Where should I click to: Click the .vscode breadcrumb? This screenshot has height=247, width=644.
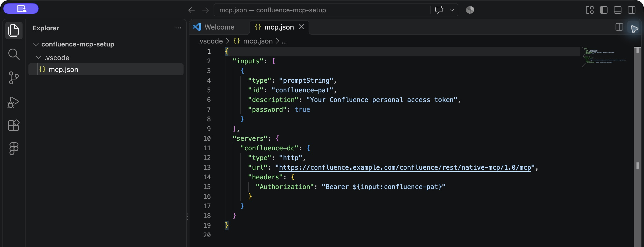click(210, 41)
